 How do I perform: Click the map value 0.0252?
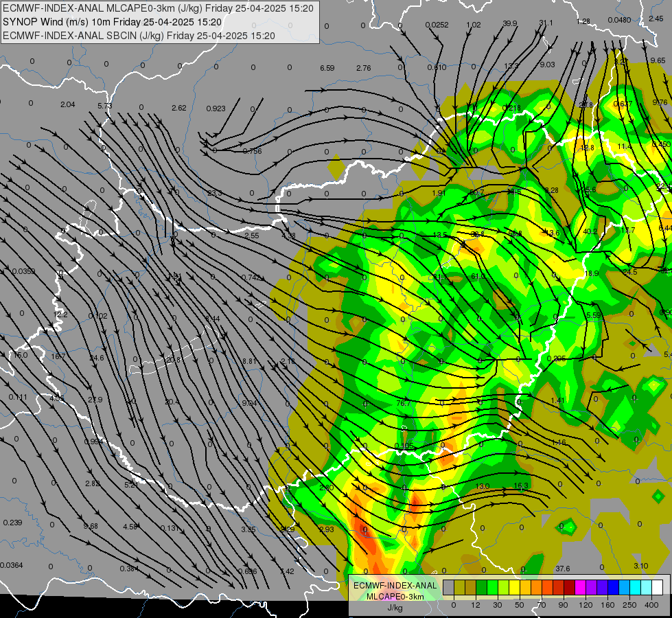(x=437, y=25)
